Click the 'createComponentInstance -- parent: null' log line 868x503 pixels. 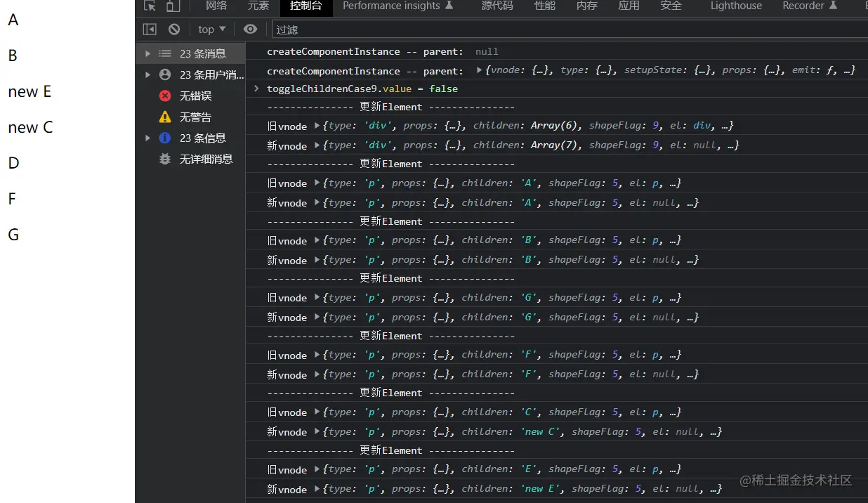(383, 51)
